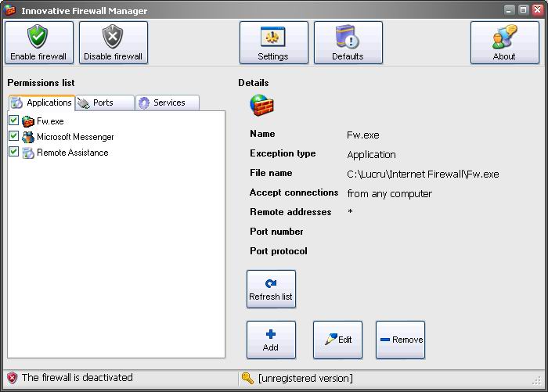Remove the selected exception
Viewport: 548px width, 392px height.
click(400, 340)
